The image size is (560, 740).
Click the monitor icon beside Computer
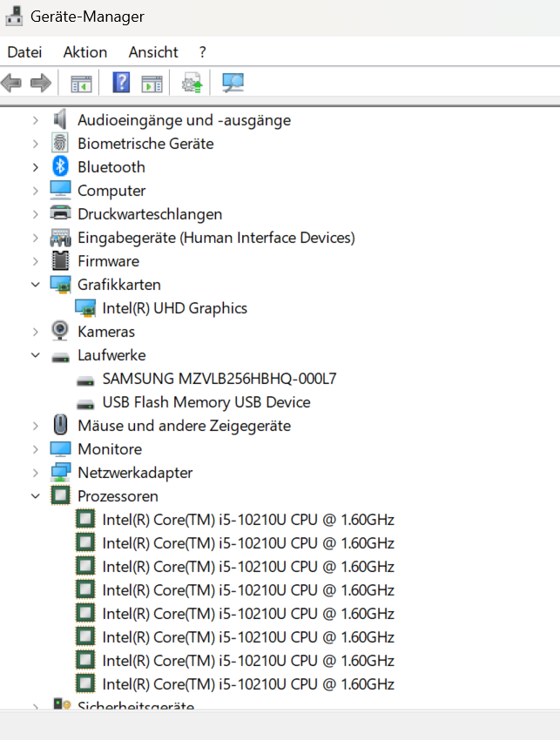point(60,190)
